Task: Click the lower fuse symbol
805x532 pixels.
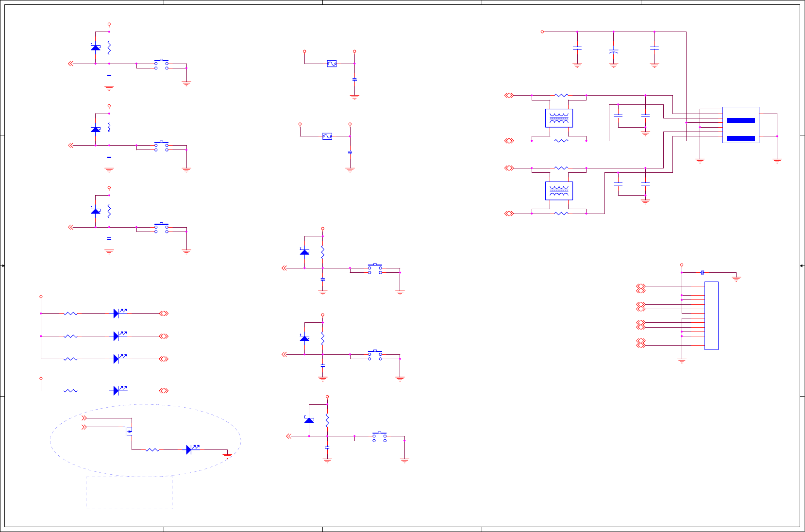Action: pyautogui.click(x=327, y=136)
